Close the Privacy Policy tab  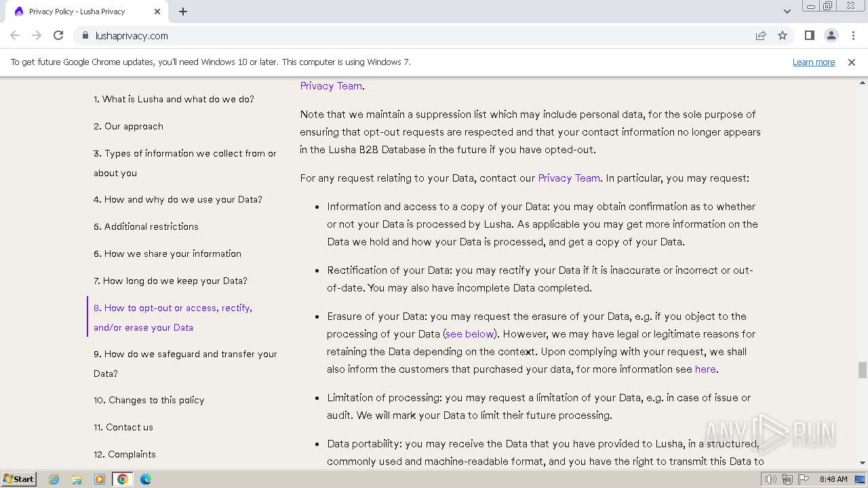pyautogui.click(x=157, y=12)
